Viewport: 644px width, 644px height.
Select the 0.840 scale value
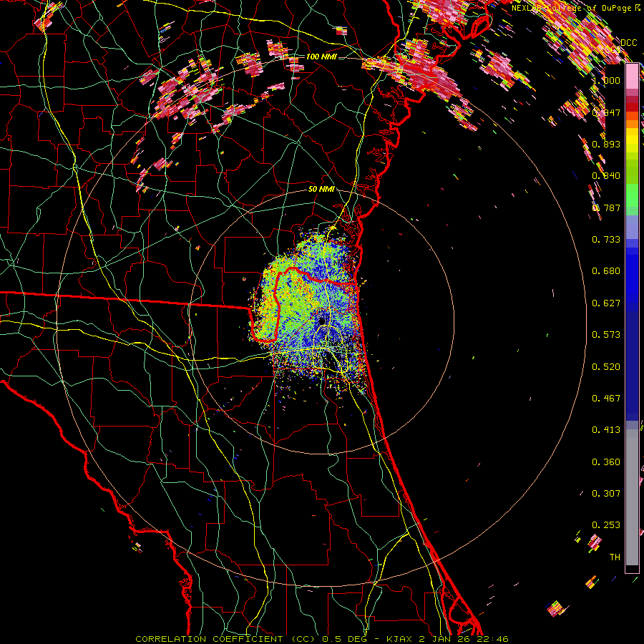pyautogui.click(x=606, y=176)
